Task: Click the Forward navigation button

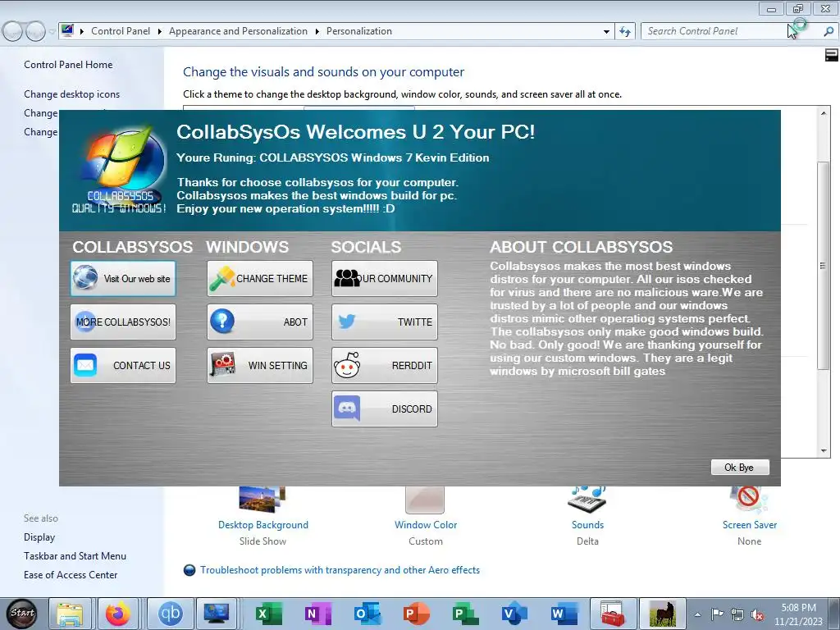Action: coord(35,32)
